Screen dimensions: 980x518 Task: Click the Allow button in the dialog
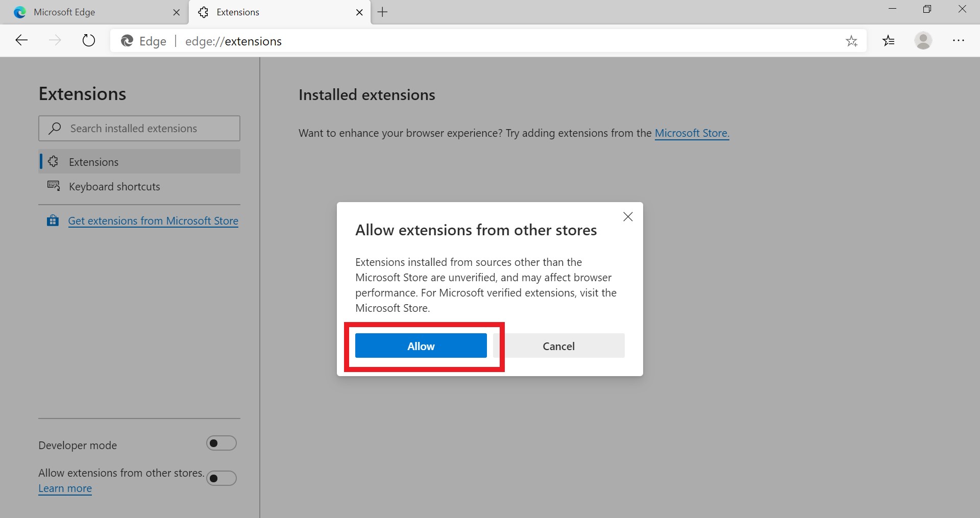point(421,346)
